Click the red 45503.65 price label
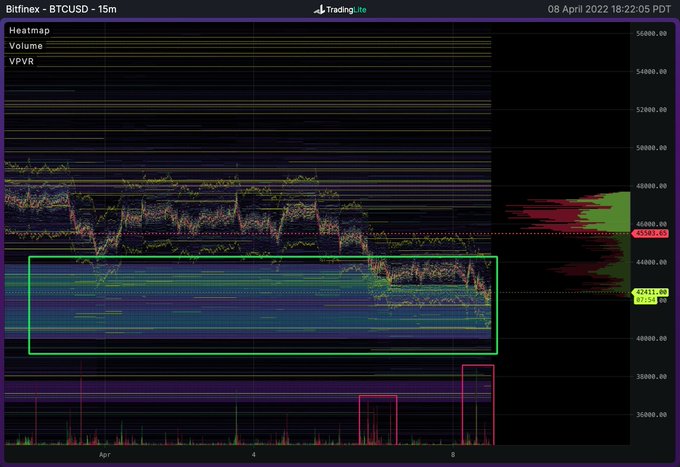This screenshot has width=680, height=467. 650,233
